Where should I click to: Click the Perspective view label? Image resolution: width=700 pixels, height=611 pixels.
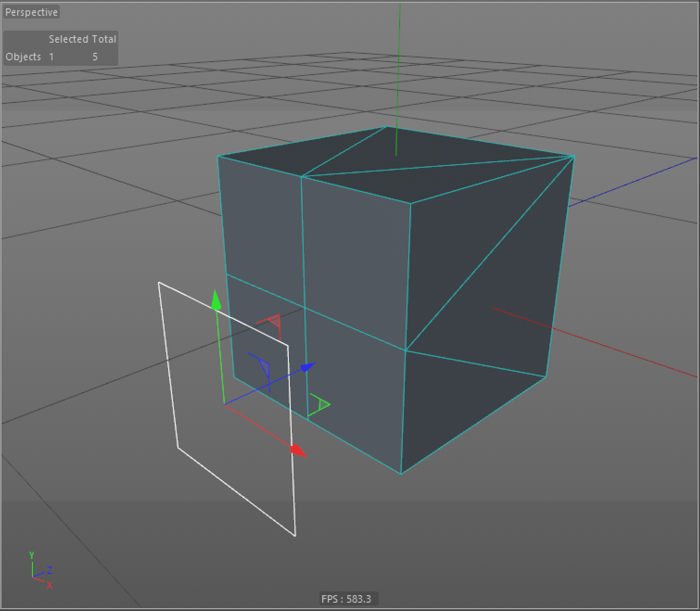coord(32,12)
